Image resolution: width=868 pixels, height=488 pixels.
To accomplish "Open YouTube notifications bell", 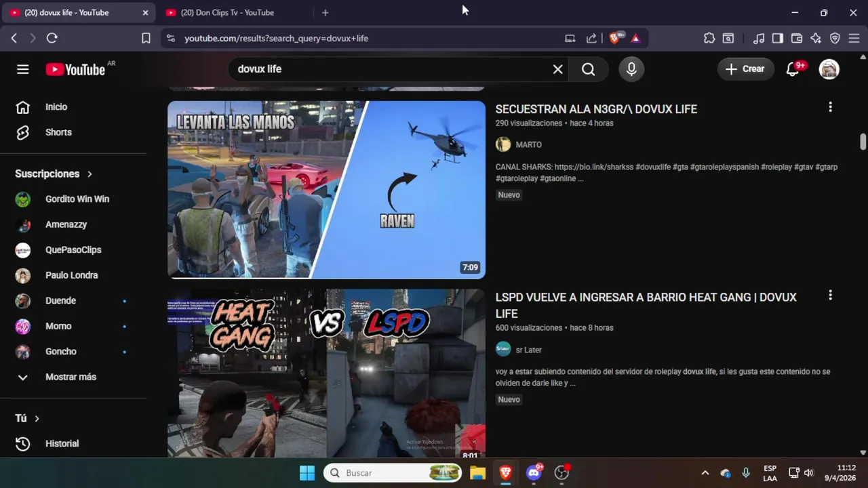I will coord(792,69).
